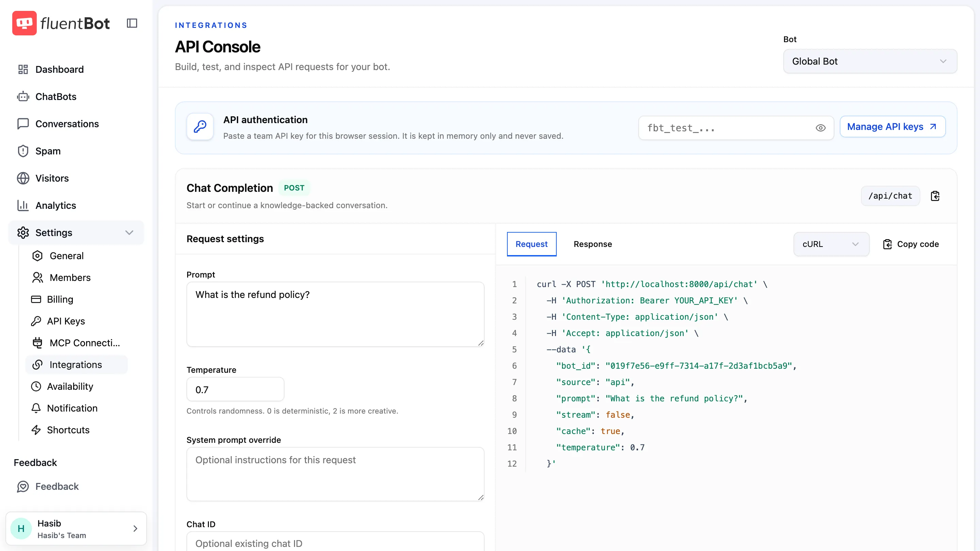This screenshot has width=980, height=551.
Task: Switch to the Response tab
Action: pos(593,244)
